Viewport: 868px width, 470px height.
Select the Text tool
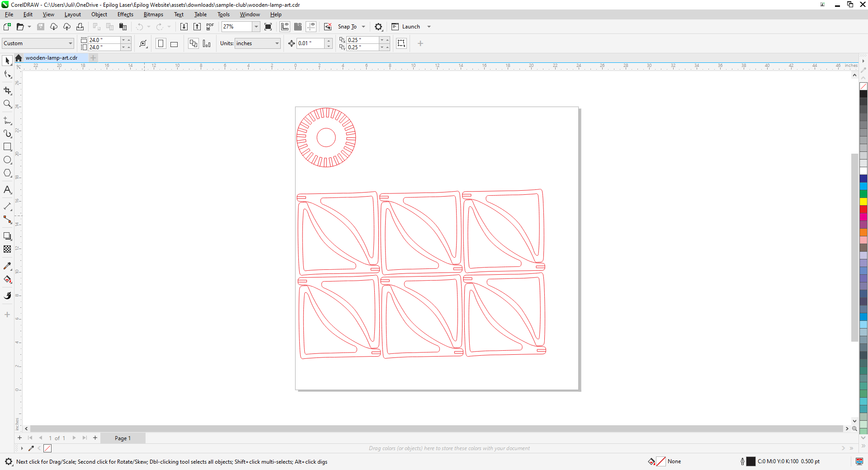(x=7, y=190)
